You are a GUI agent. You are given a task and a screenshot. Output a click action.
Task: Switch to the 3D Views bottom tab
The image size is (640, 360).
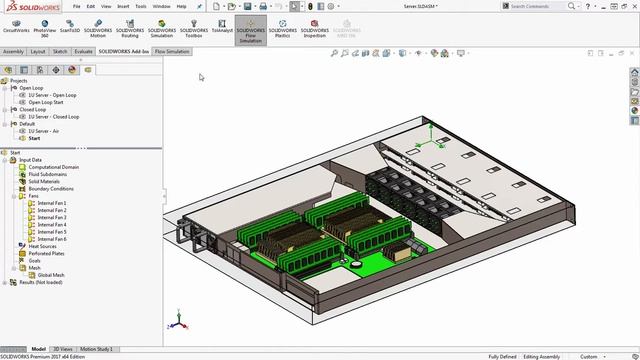coord(63,349)
